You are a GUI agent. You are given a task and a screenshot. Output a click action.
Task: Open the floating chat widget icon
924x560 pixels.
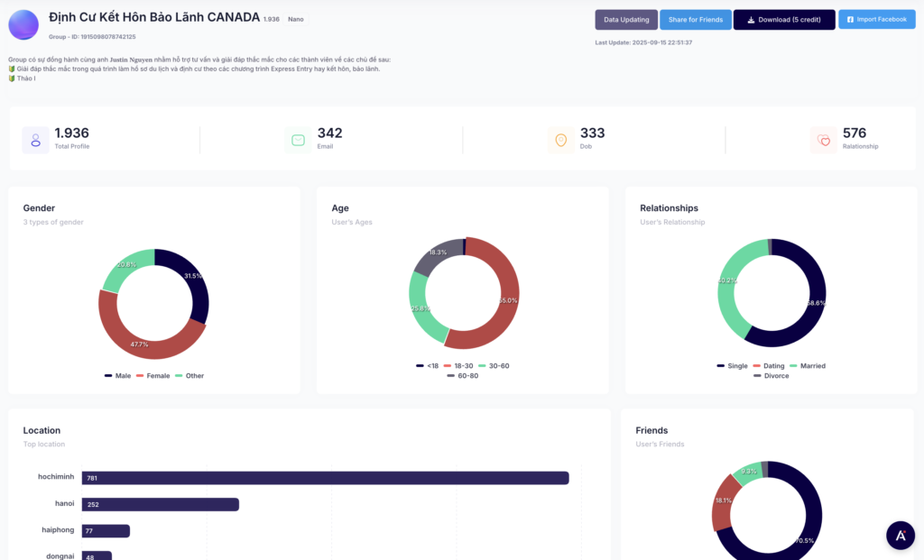900,535
